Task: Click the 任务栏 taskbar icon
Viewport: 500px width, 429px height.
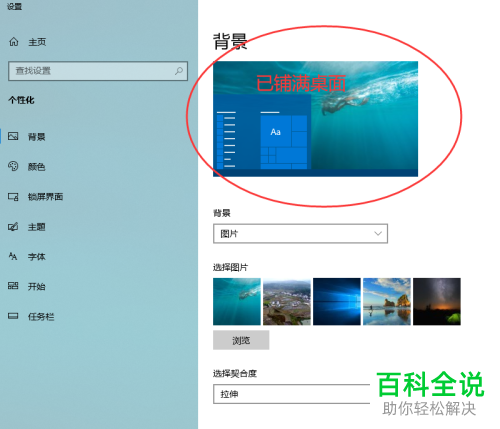Action: point(13,316)
